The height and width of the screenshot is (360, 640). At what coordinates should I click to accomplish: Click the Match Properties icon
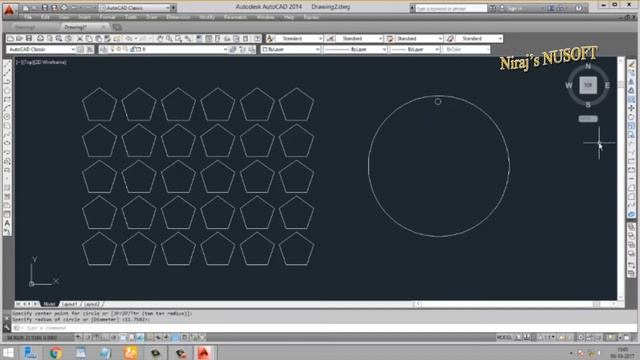pyautogui.click(x=107, y=38)
